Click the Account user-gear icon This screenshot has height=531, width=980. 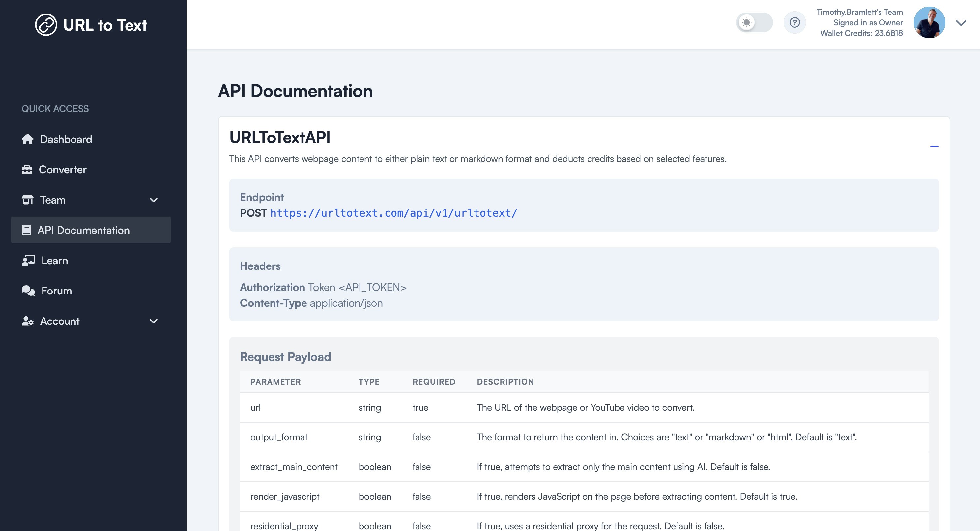[27, 321]
